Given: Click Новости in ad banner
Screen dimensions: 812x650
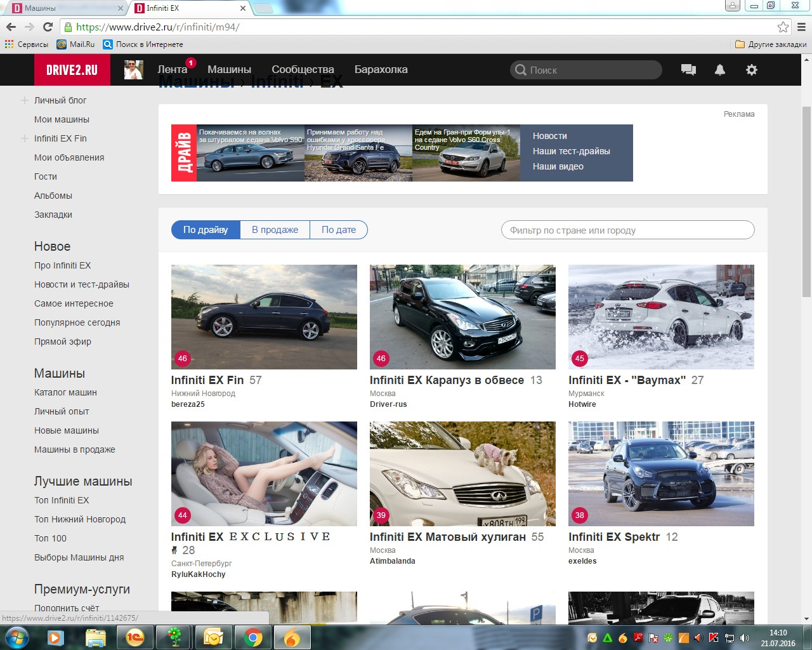Looking at the screenshot, I should point(549,136).
